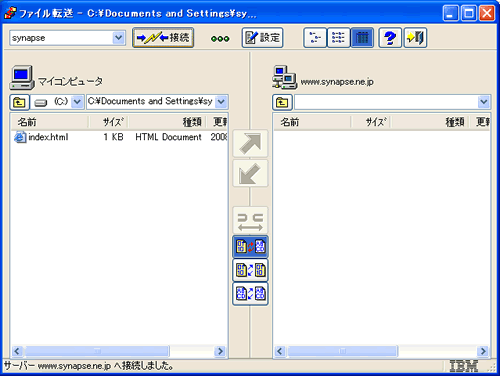
Task: Sort remote list by 種類 column
Action: (429, 122)
